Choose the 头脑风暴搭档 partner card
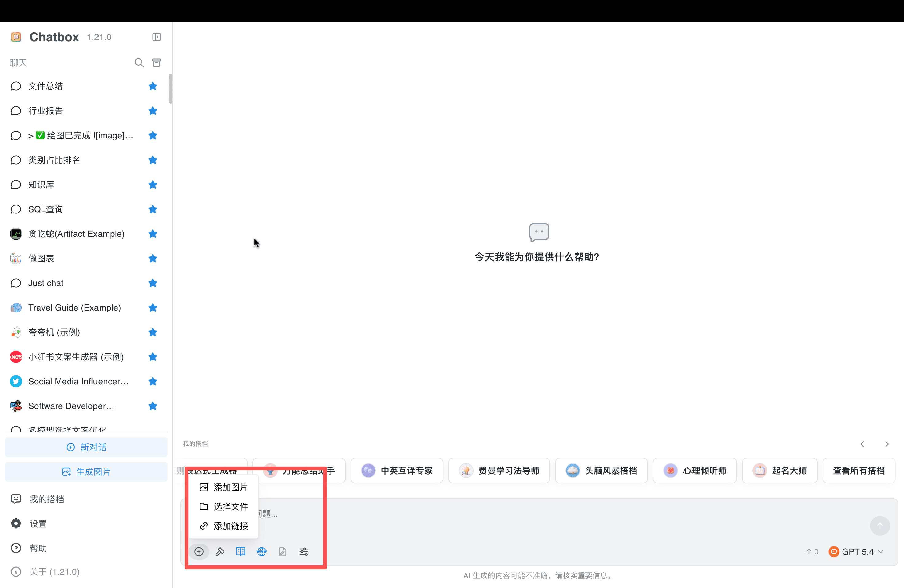904x588 pixels. point(601,471)
